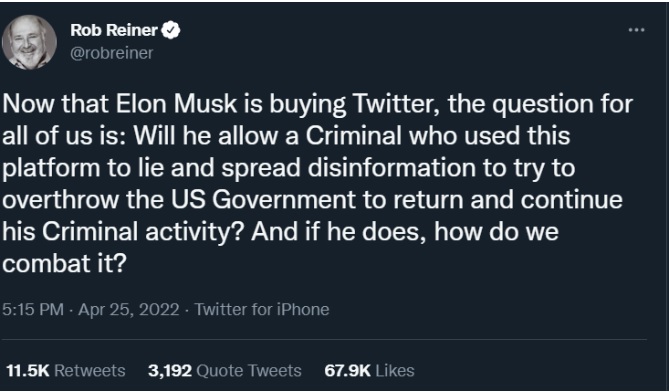View the 11.5K Retweets list
Image resolution: width=669 pixels, height=392 pixels.
tap(66, 370)
